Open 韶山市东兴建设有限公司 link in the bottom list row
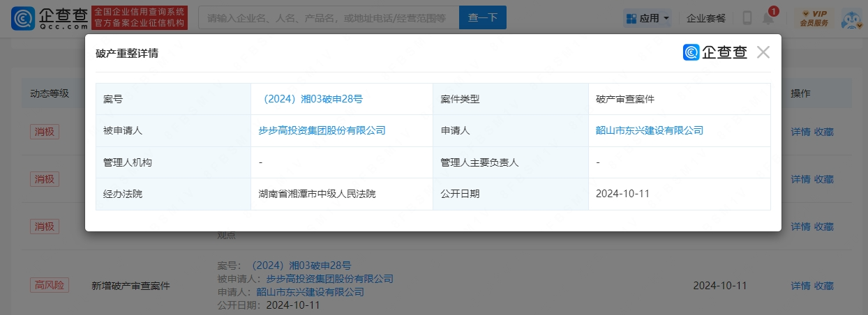The height and width of the screenshot is (315, 868). coord(310,292)
